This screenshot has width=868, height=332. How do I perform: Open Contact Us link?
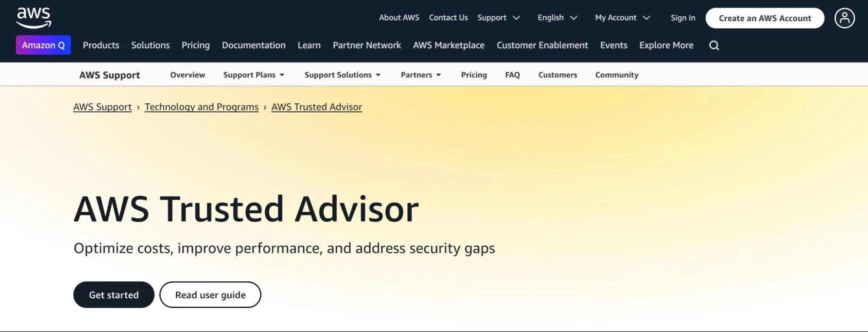tap(448, 18)
